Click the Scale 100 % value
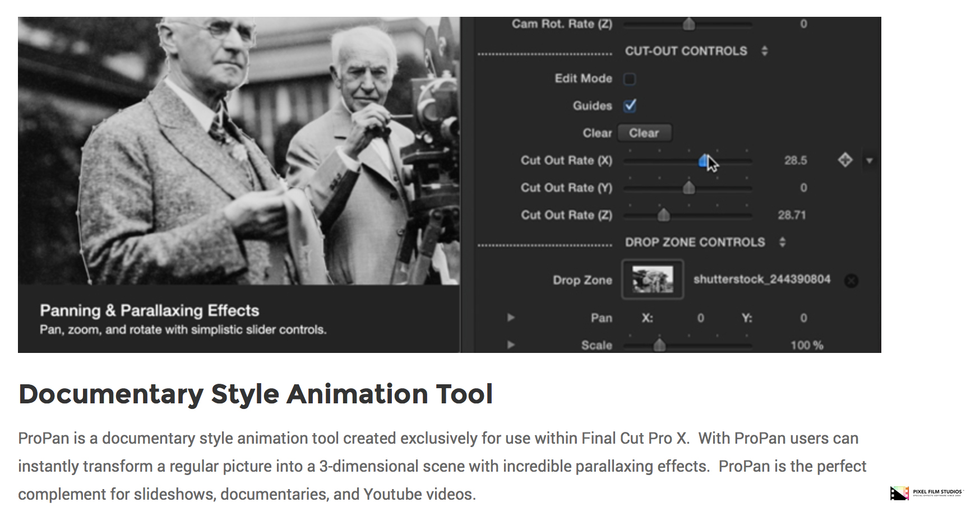Viewport: 980px width, 521px height. 807,345
